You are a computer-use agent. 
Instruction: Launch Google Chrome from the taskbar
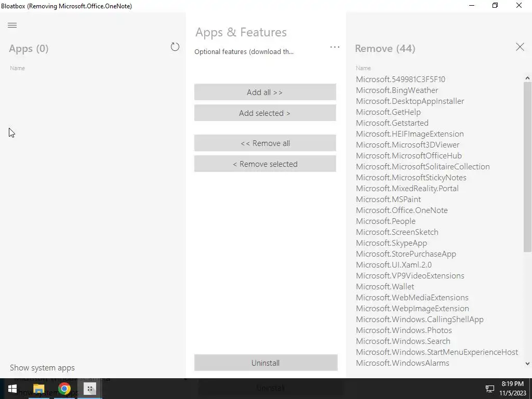coord(64,389)
